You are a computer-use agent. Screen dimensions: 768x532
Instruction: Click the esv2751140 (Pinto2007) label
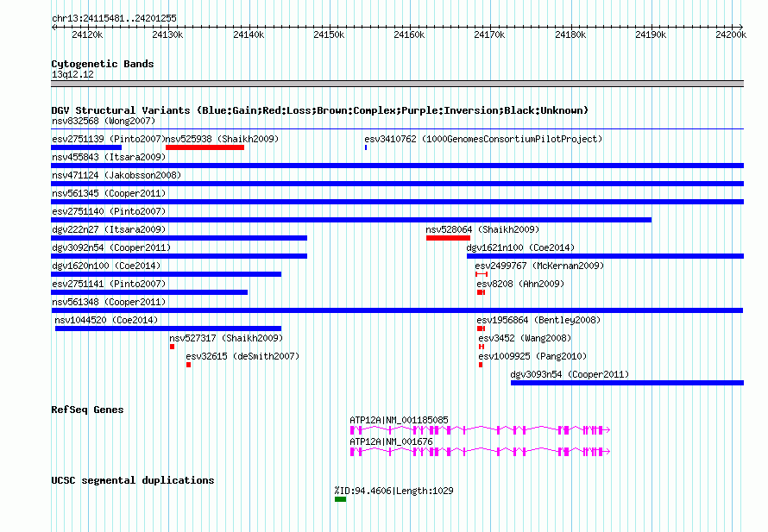point(109,211)
